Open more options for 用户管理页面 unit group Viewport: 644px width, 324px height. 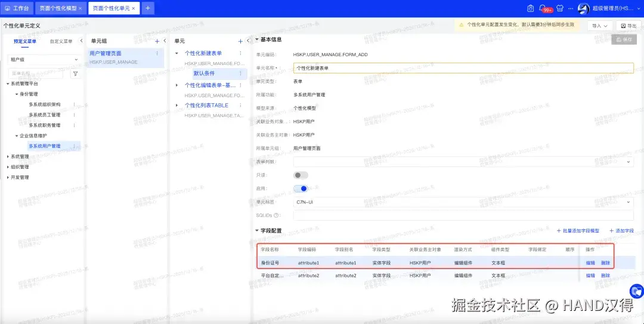point(157,53)
